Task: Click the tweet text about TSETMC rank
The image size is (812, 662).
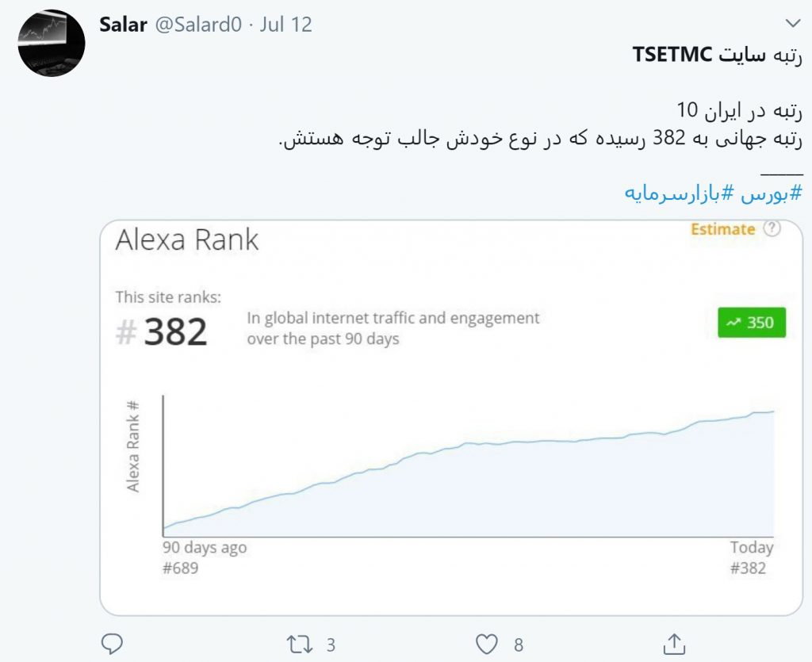Action: [540, 97]
